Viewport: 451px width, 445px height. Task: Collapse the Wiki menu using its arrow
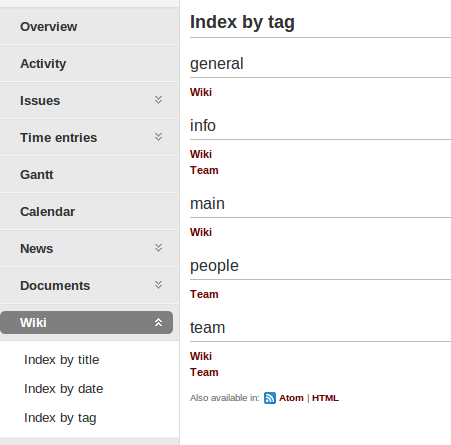[158, 322]
